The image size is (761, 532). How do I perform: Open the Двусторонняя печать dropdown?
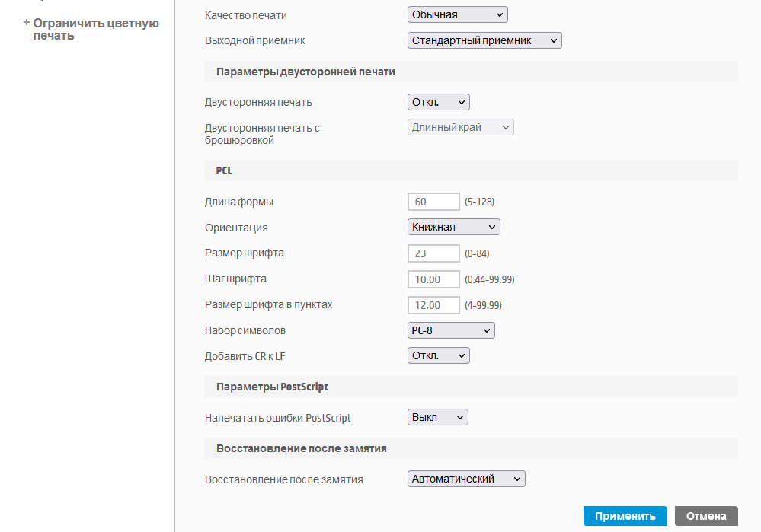(x=438, y=102)
